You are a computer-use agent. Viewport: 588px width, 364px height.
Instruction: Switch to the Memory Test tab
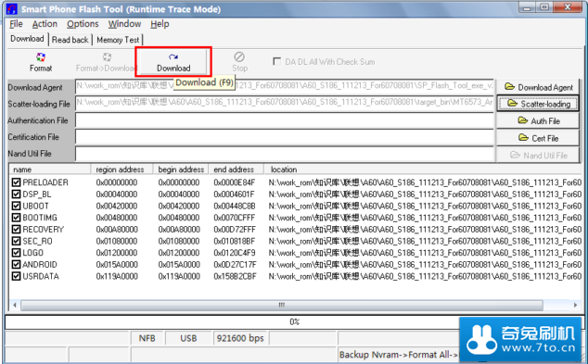(118, 40)
